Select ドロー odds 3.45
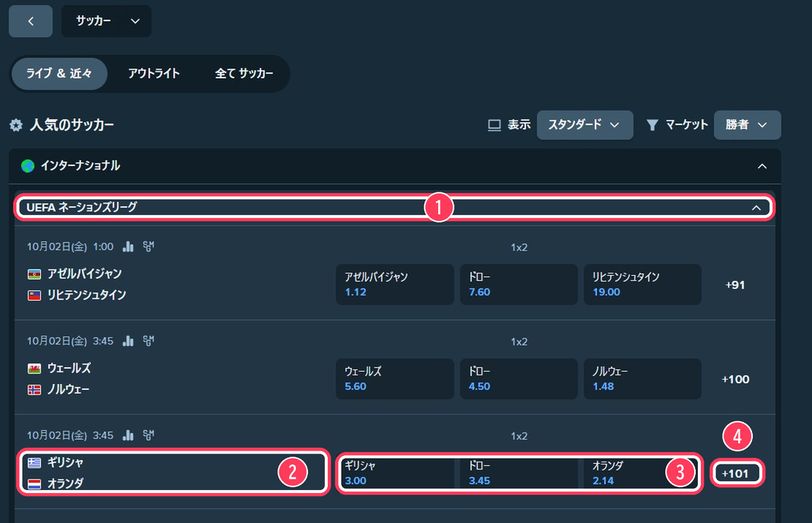Image resolution: width=812 pixels, height=523 pixels. pos(519,473)
